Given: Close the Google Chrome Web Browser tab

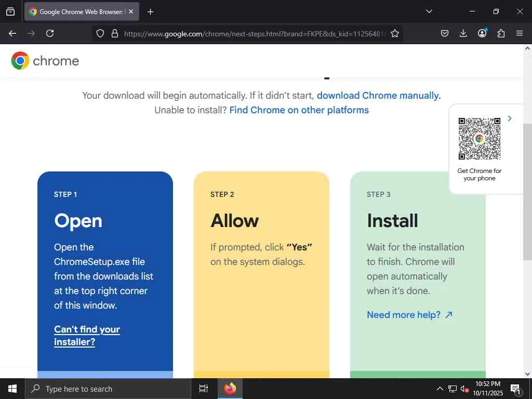Looking at the screenshot, I should click(x=131, y=11).
